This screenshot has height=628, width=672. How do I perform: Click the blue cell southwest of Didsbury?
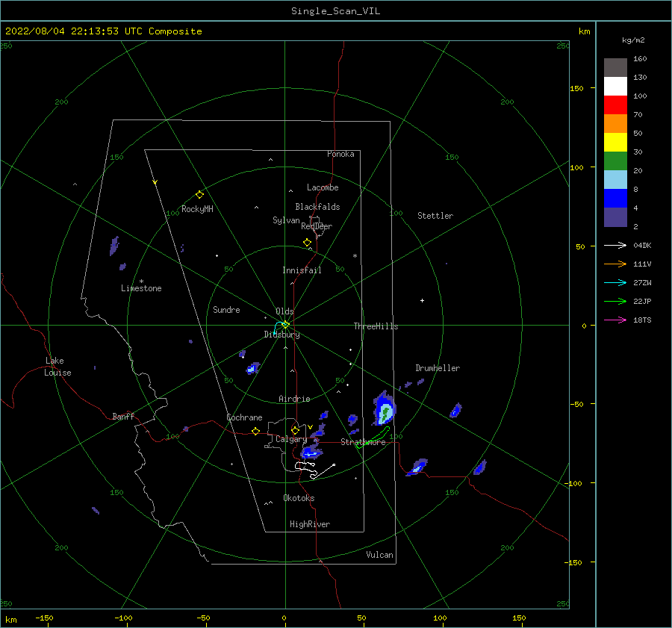tap(253, 368)
